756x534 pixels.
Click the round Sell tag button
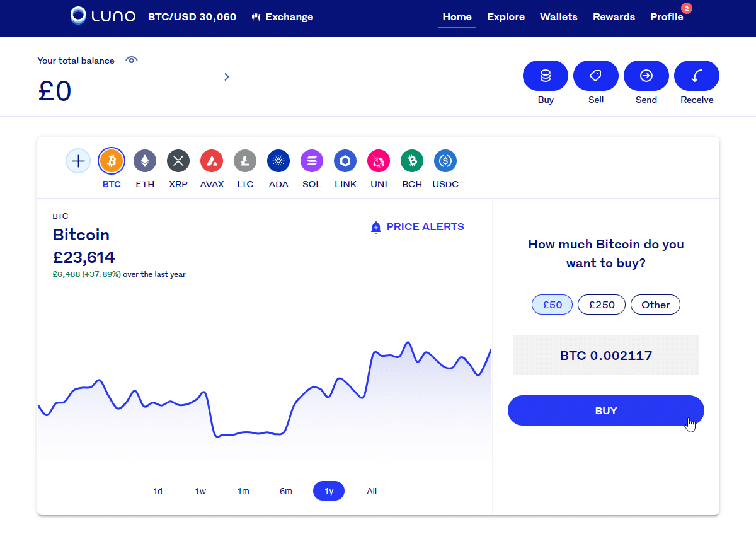(x=596, y=76)
